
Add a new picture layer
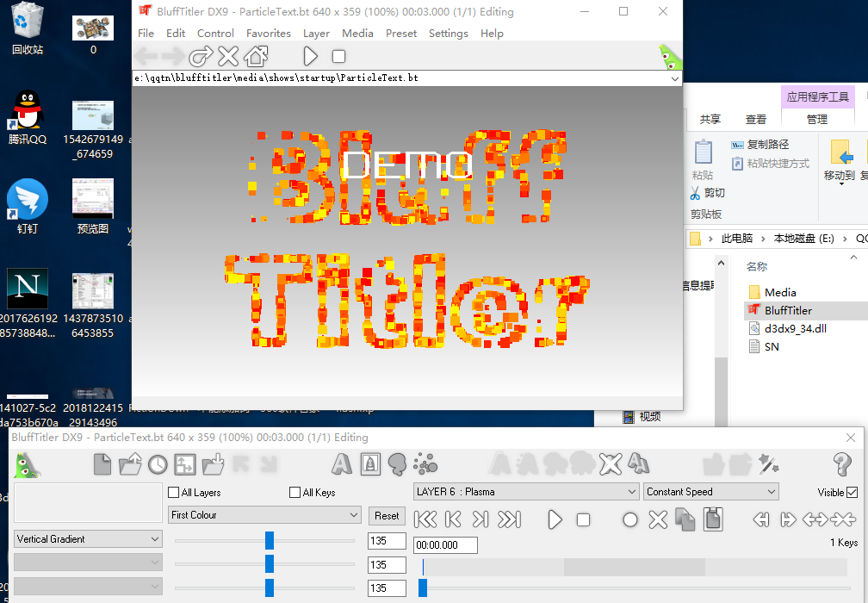pos(370,464)
